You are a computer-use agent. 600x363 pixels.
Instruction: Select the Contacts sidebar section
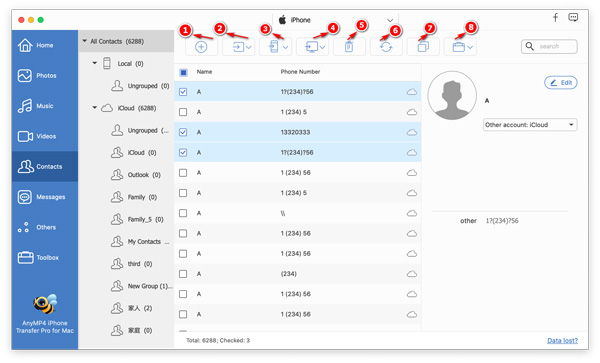point(45,166)
